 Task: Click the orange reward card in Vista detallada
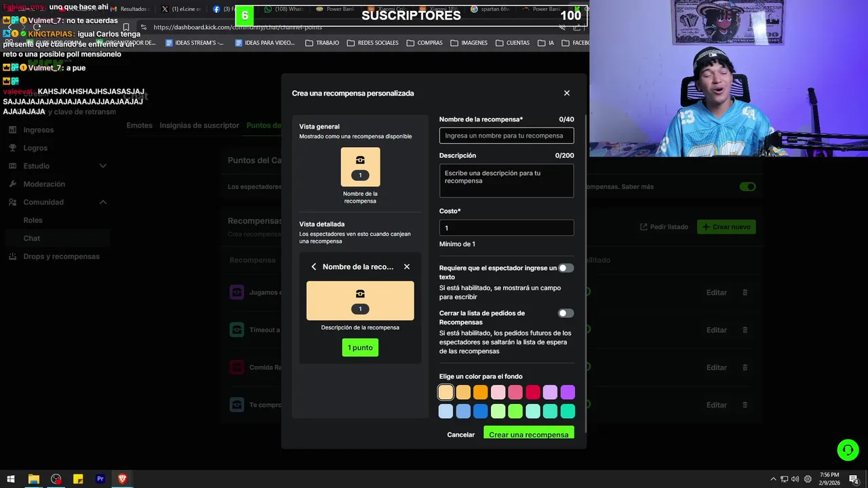pyautogui.click(x=360, y=300)
